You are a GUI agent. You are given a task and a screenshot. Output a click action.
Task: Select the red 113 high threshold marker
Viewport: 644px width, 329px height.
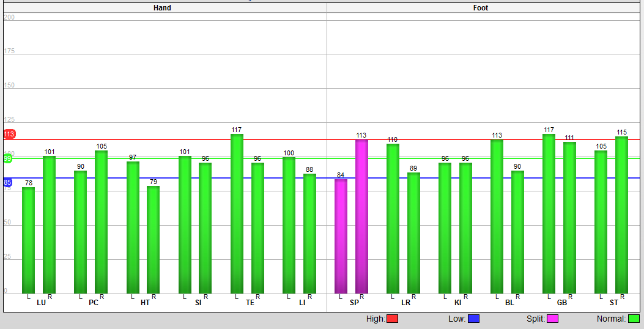pyautogui.click(x=9, y=134)
